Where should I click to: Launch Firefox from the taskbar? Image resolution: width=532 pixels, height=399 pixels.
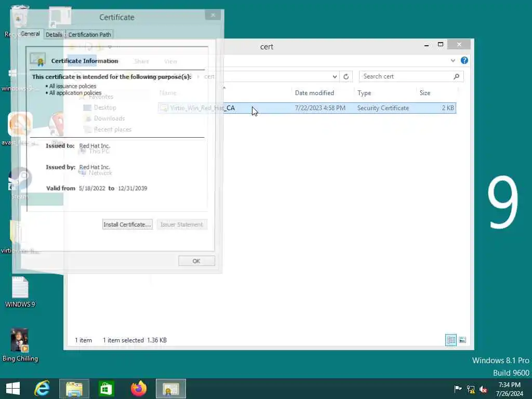click(138, 389)
